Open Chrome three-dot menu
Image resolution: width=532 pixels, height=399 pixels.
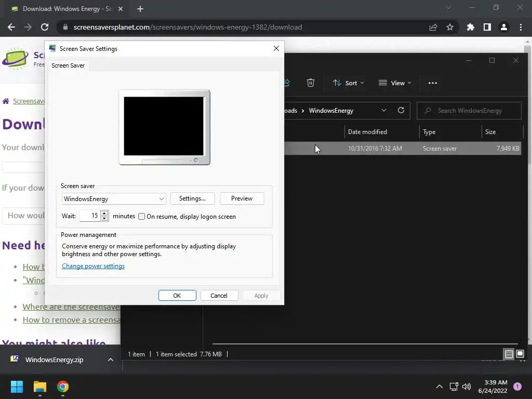tap(521, 27)
